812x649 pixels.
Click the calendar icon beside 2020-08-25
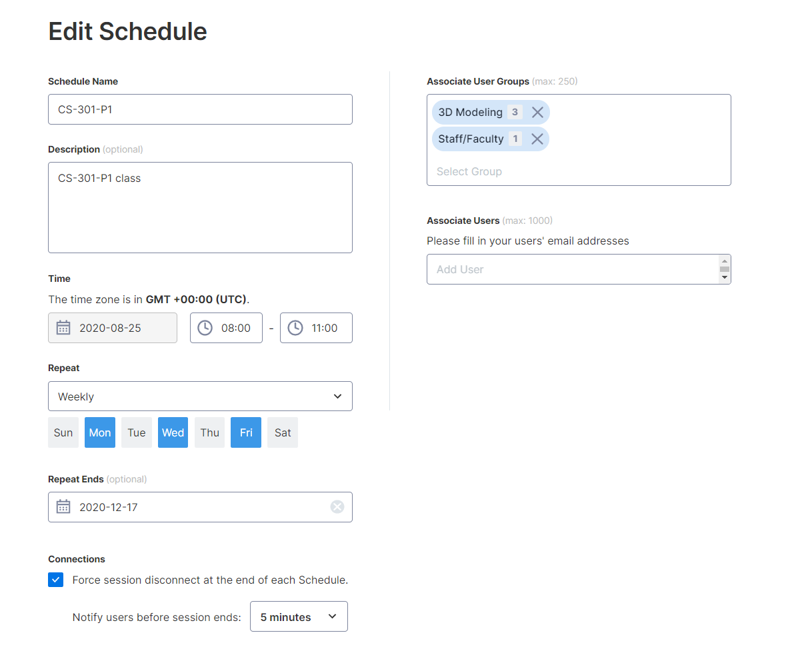pos(63,328)
